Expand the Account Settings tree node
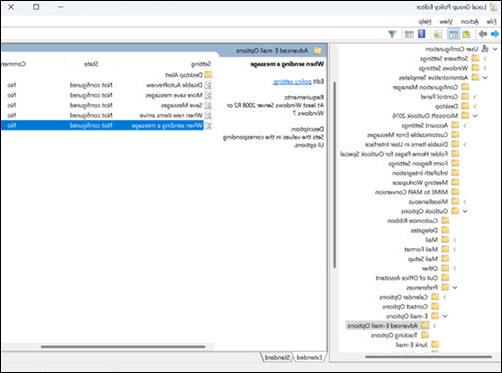Viewport: 502px width, 373px height. (465, 125)
